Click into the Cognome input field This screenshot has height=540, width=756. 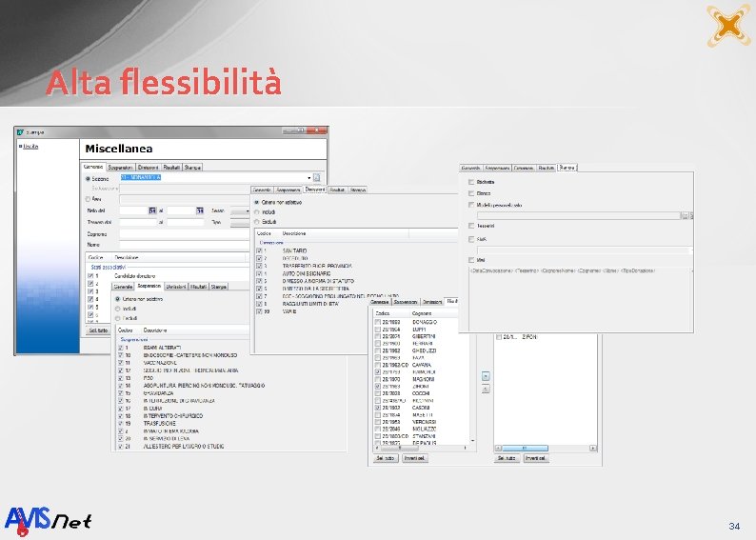coord(184,234)
